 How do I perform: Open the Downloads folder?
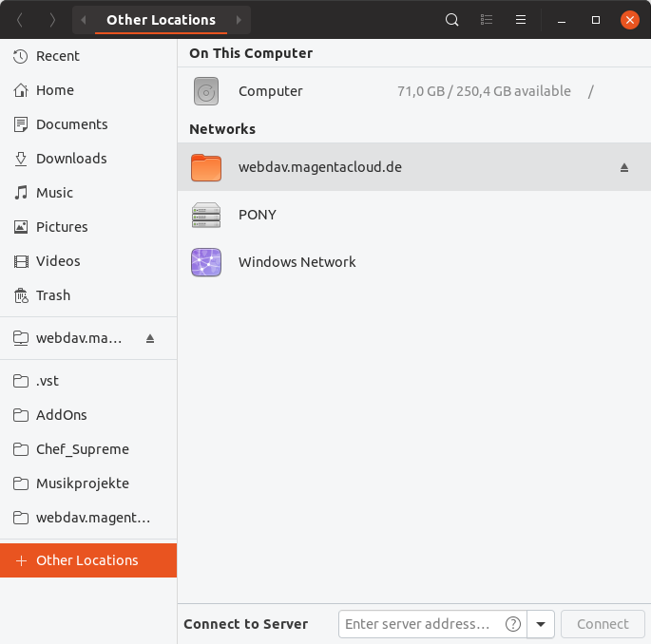pyautogui.click(x=88, y=159)
